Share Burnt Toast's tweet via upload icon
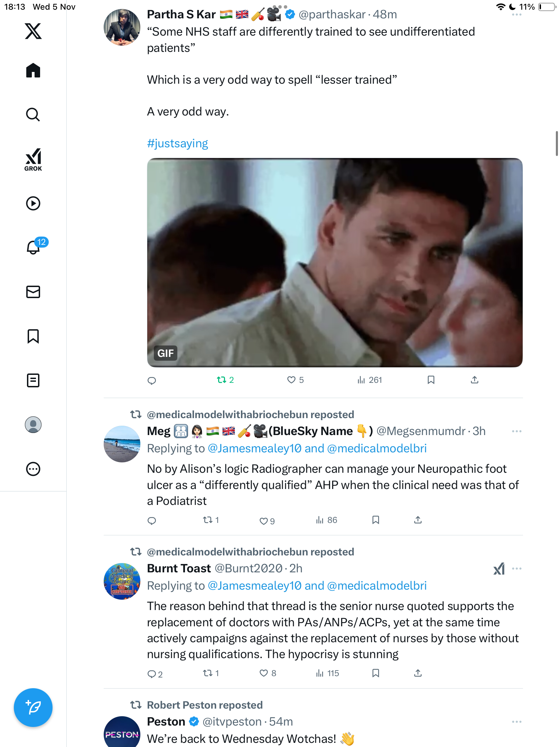The image size is (560, 747). (418, 673)
